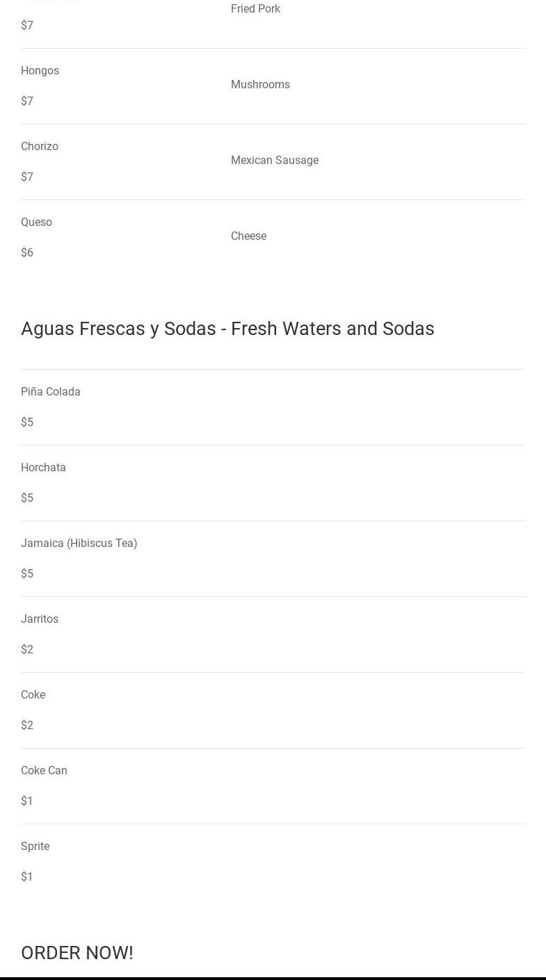This screenshot has width=546, height=980.
Task: Click the Cheese description text
Action: tap(248, 236)
